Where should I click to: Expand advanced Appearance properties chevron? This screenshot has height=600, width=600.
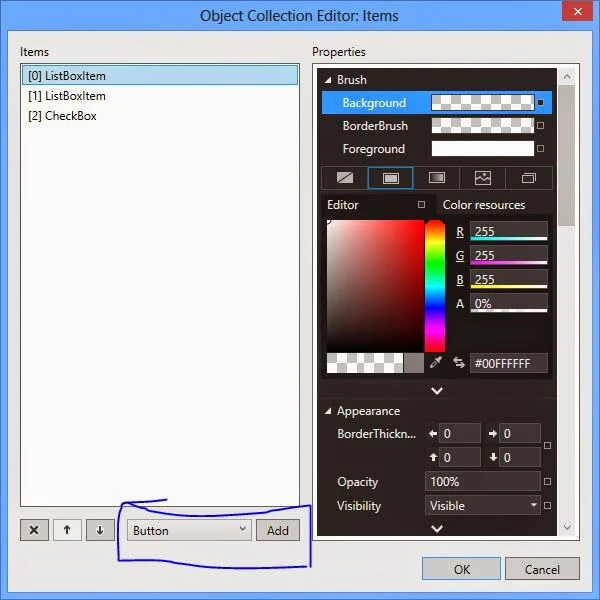(437, 528)
